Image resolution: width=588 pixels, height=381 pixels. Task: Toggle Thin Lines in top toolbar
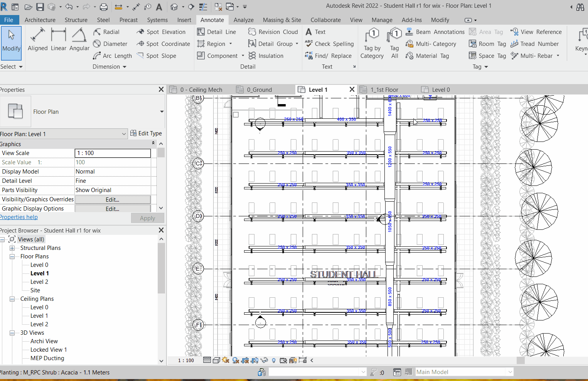coord(203,7)
